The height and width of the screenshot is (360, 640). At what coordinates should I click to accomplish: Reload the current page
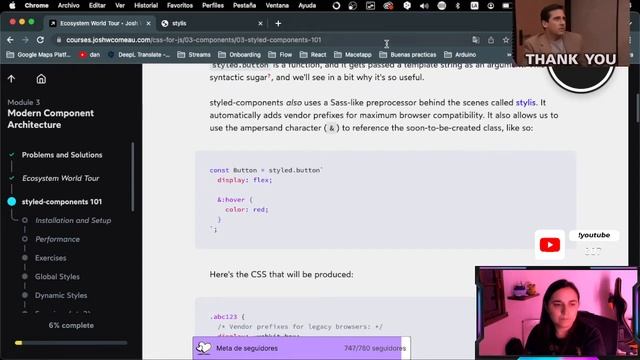pyautogui.click(x=40, y=40)
